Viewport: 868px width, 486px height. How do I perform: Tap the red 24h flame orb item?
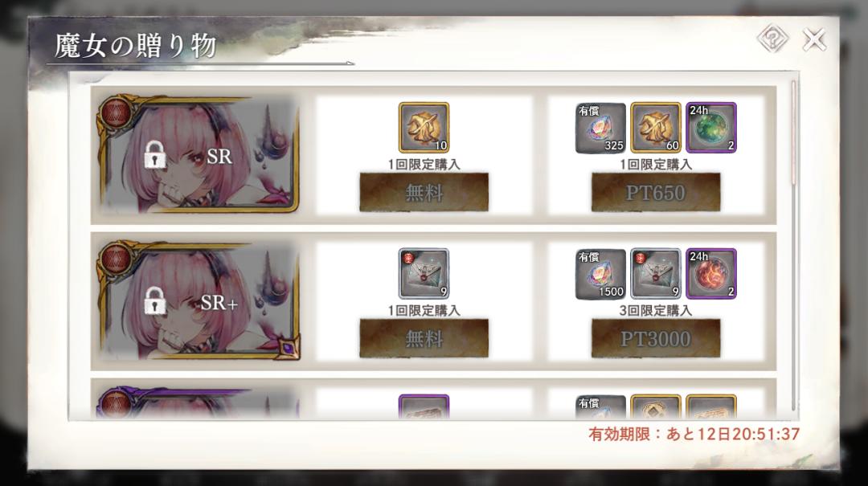tap(710, 273)
